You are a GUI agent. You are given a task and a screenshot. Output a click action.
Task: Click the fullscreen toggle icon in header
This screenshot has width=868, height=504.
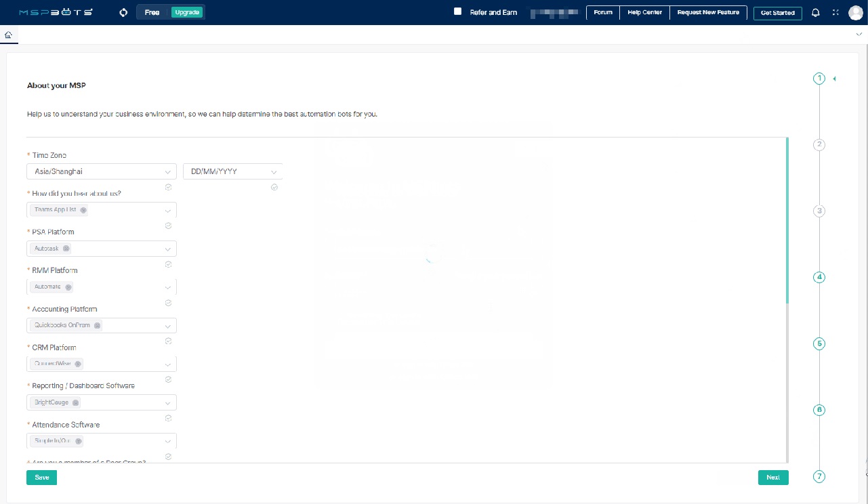pos(835,13)
